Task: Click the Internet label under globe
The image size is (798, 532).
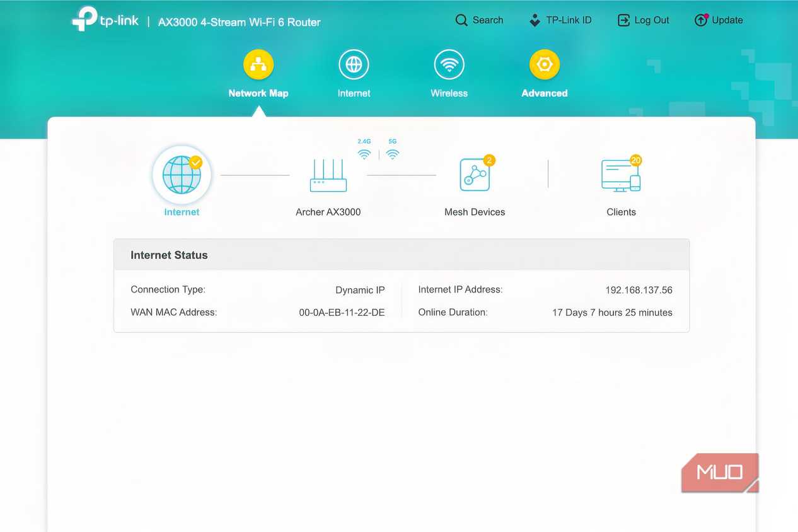Action: coord(182,212)
